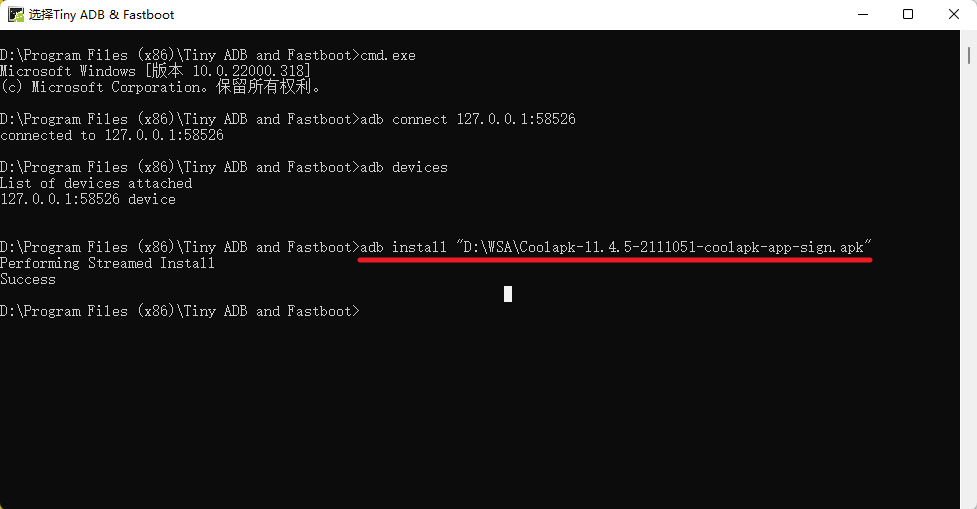Click the 'connected to 127.0.0.1:58526' output line

112,136
